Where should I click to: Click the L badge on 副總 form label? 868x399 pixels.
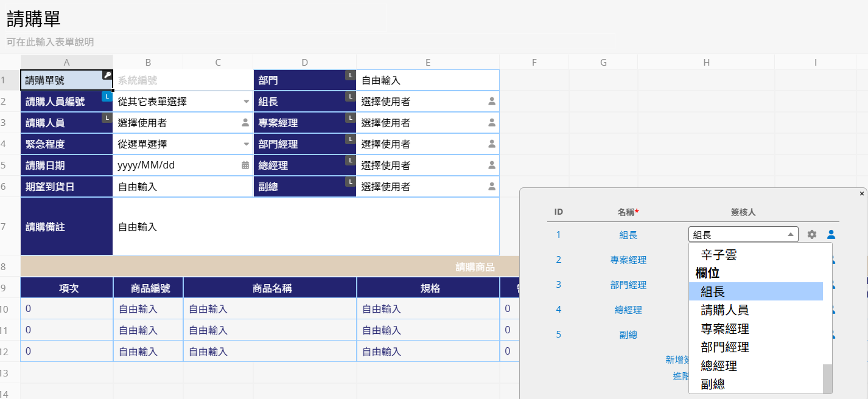[x=351, y=181]
